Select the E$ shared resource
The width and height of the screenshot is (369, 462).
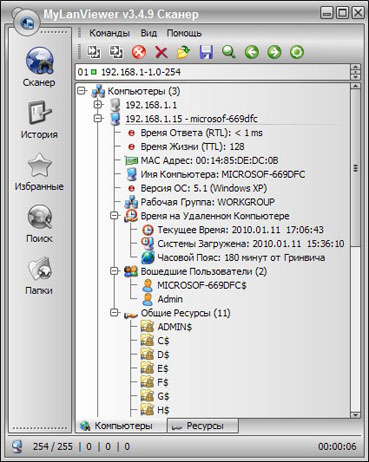tap(163, 369)
